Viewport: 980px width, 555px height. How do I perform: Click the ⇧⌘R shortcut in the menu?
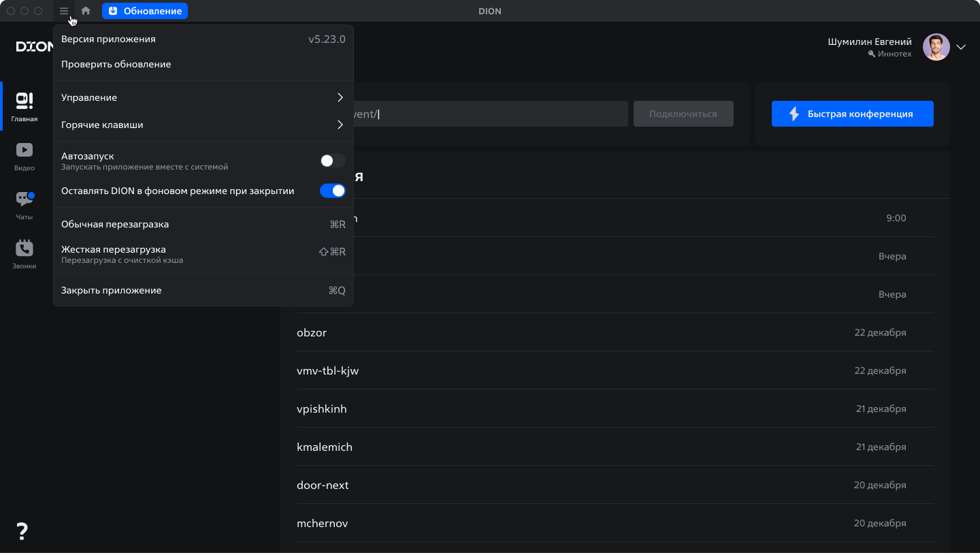tap(332, 251)
